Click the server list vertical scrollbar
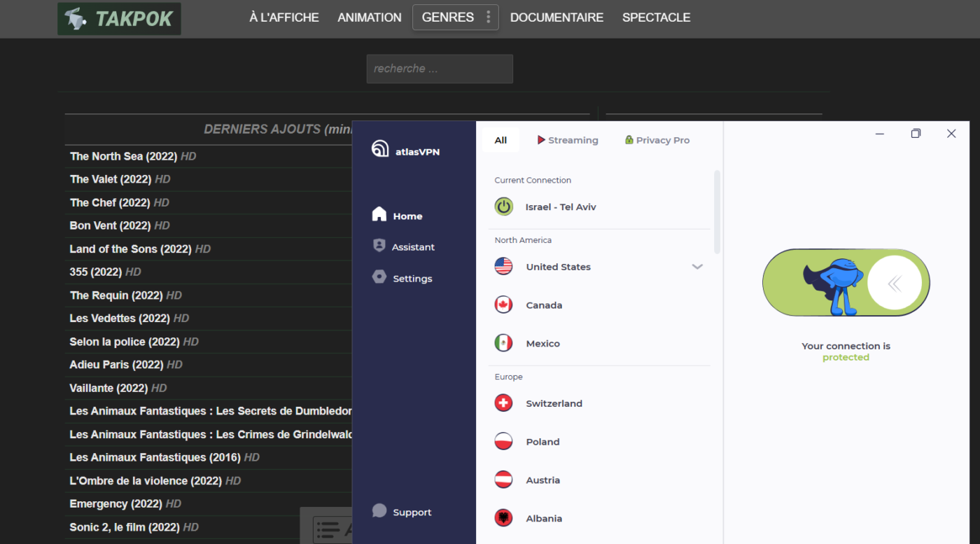 [x=717, y=211]
